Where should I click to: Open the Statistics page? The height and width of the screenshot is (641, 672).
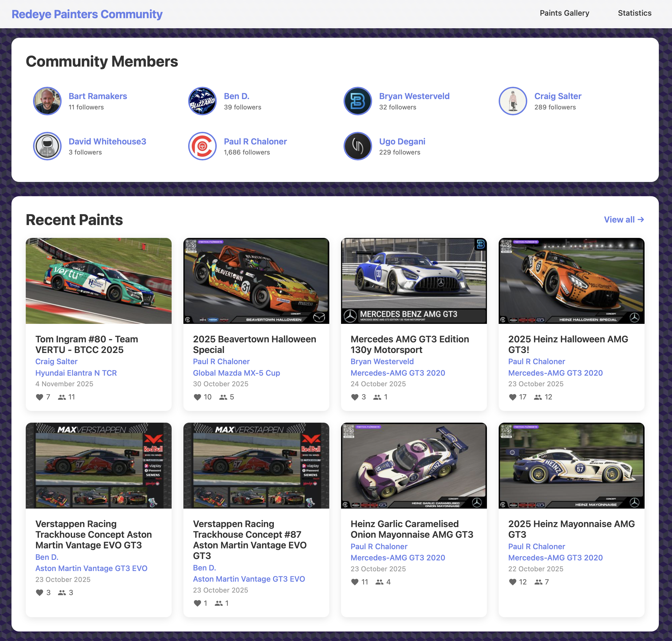(x=634, y=13)
